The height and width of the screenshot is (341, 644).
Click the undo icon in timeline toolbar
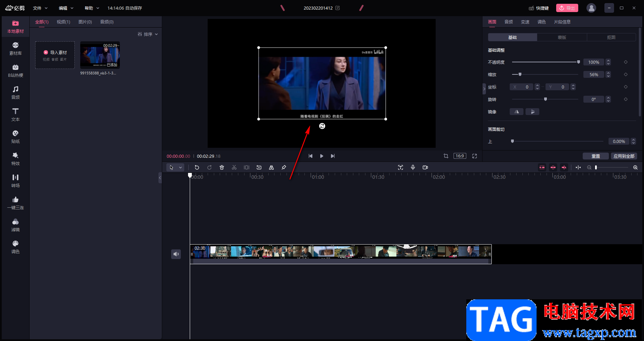point(197,167)
